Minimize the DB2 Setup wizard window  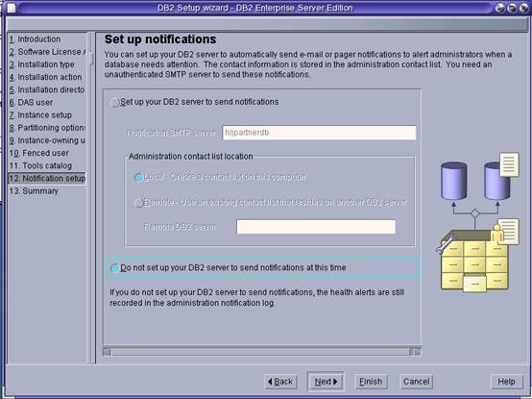pyautogui.click(x=499, y=8)
